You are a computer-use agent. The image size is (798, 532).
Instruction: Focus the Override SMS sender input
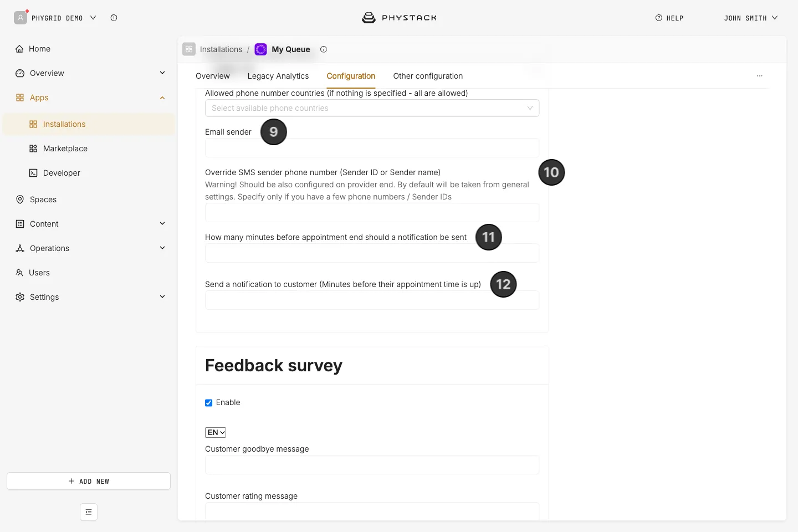[x=372, y=213]
